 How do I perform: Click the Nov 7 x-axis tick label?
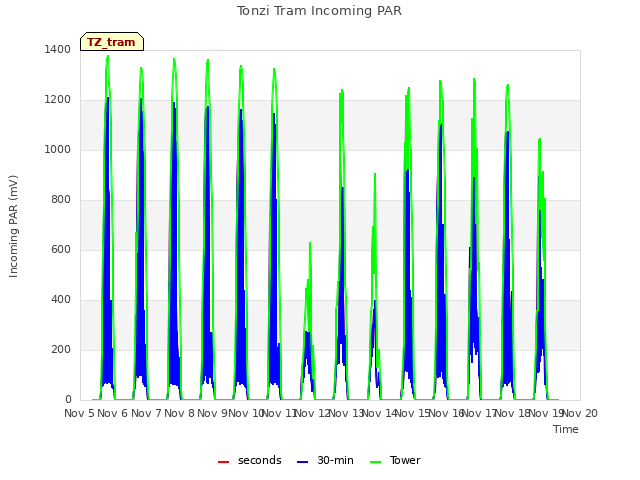146,413
